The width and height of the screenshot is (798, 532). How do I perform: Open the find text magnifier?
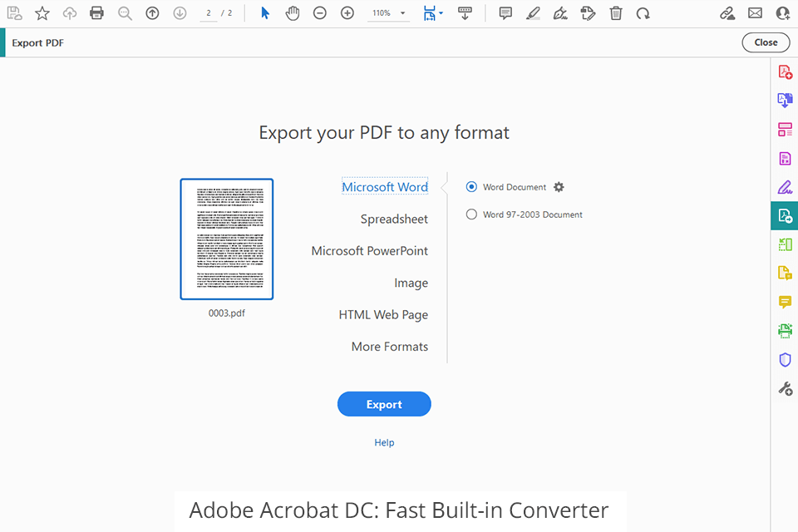pyautogui.click(x=125, y=13)
